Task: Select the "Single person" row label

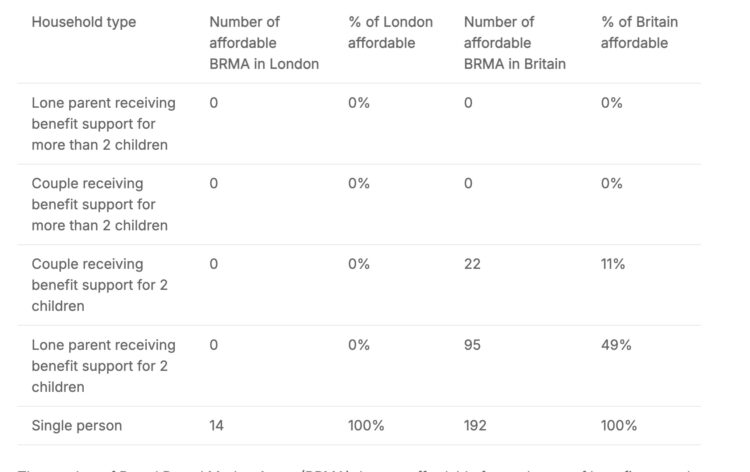Action: (x=77, y=426)
